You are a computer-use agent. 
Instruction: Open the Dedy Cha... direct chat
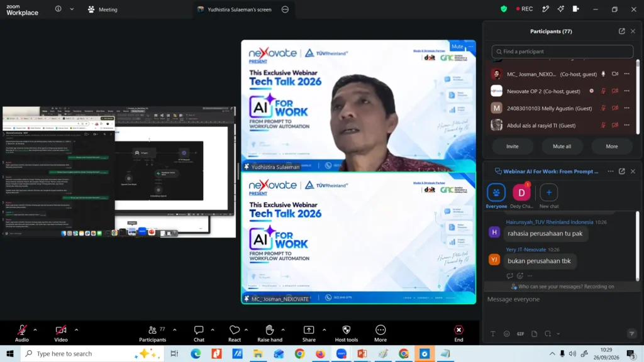521,196
